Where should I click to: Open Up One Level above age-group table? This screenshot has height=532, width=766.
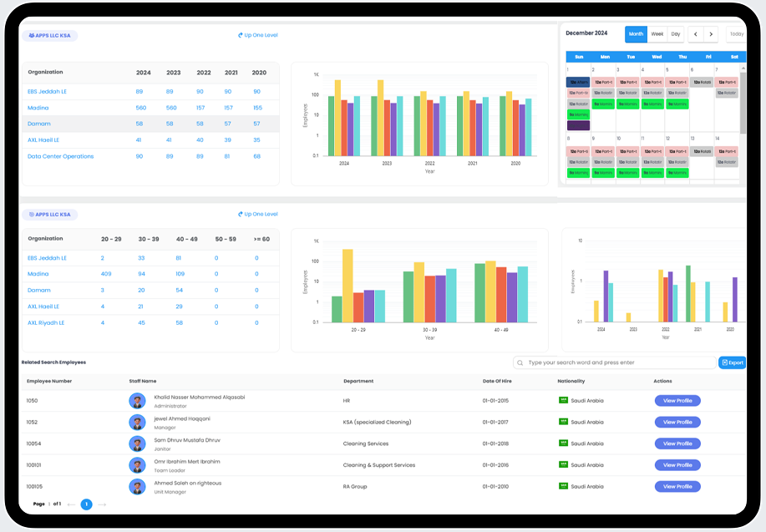point(257,215)
